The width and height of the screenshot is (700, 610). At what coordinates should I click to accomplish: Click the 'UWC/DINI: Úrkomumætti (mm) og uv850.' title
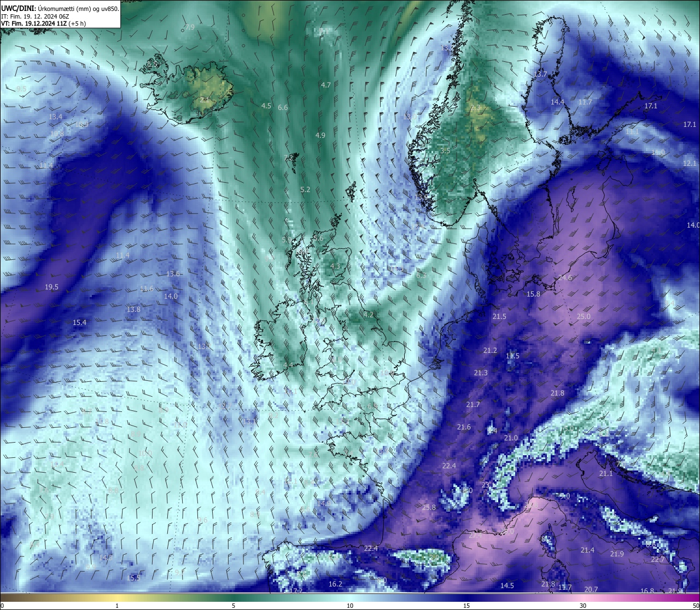coord(60,8)
